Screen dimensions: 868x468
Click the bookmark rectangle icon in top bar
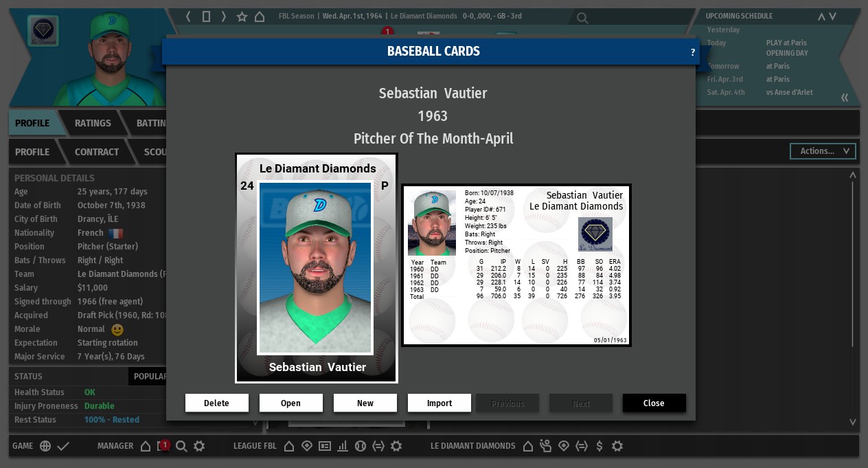(x=206, y=16)
